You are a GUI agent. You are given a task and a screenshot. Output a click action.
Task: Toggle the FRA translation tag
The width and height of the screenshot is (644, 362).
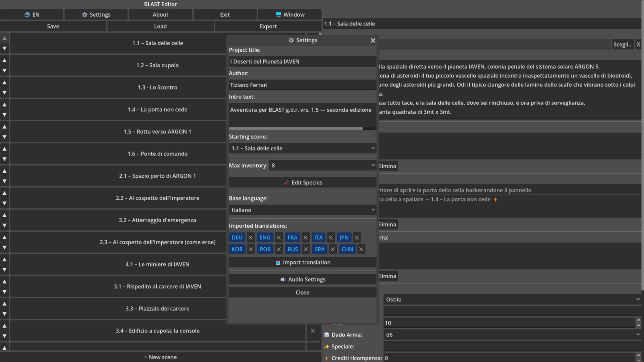pyautogui.click(x=292, y=238)
